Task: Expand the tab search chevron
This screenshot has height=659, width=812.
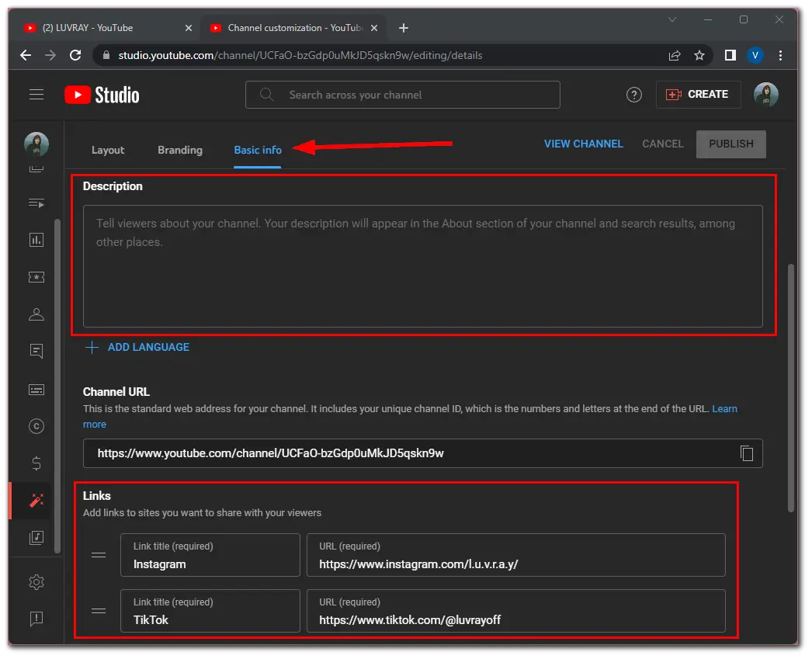Action: (x=672, y=19)
